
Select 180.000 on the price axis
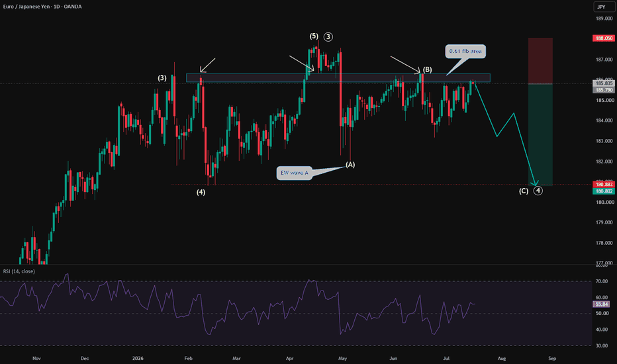tap(604, 203)
